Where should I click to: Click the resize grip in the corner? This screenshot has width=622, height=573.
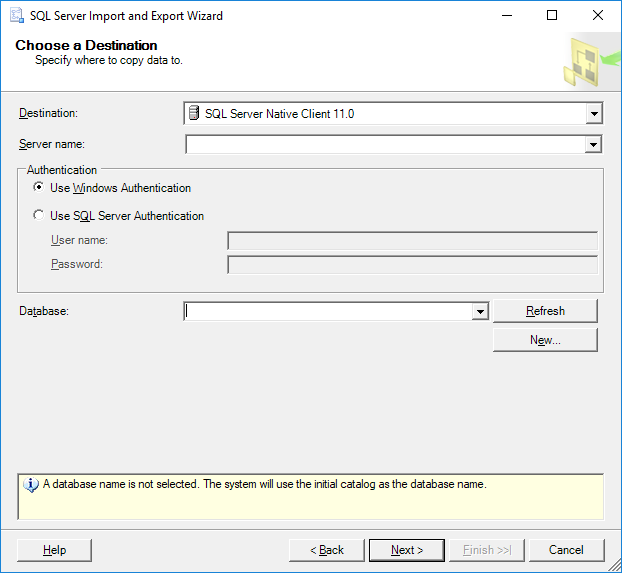point(615,565)
